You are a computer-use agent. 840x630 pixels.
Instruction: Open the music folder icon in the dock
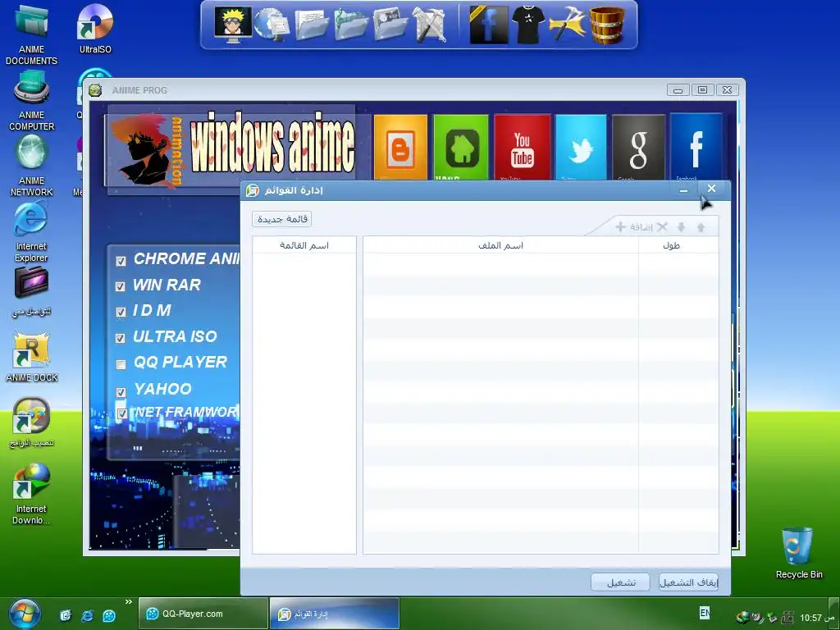[351, 25]
